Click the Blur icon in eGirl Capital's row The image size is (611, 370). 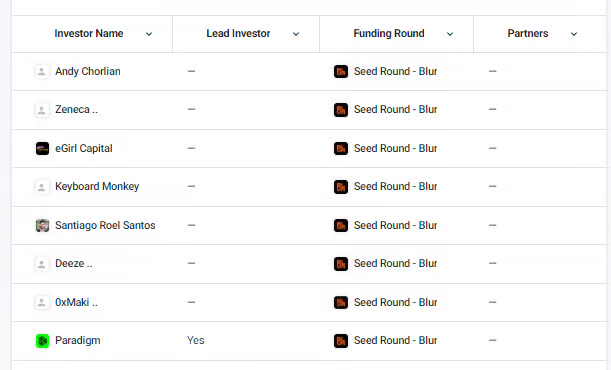click(341, 148)
